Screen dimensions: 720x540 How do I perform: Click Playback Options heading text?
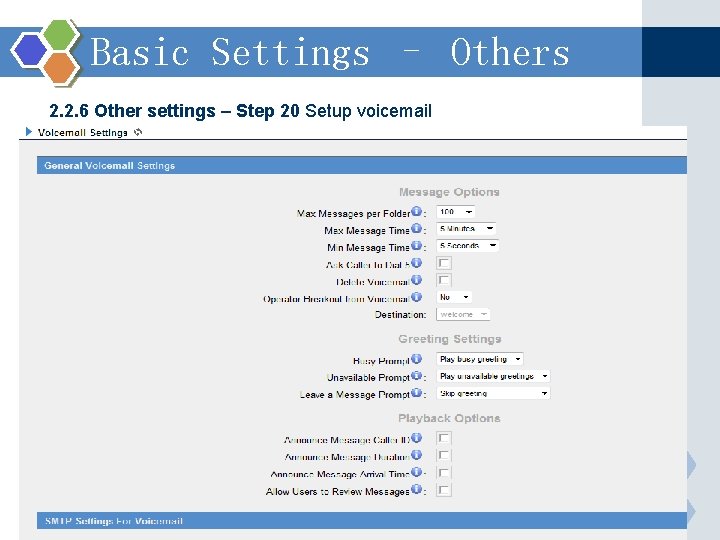[x=449, y=418]
